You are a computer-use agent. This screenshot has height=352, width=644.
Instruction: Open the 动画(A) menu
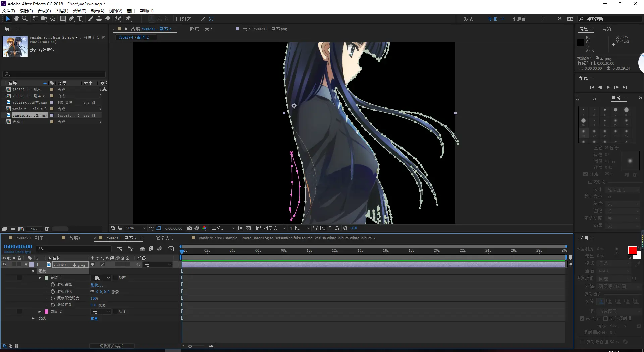[98, 11]
